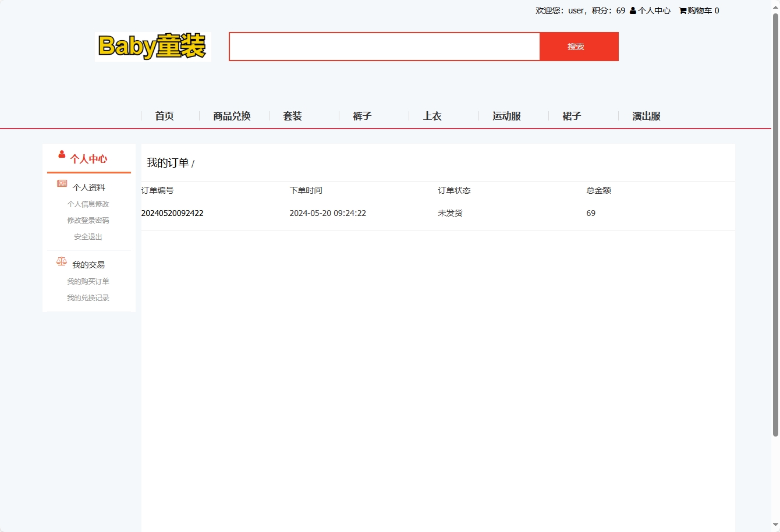Open the shopping cart via the cart icon

(681, 10)
